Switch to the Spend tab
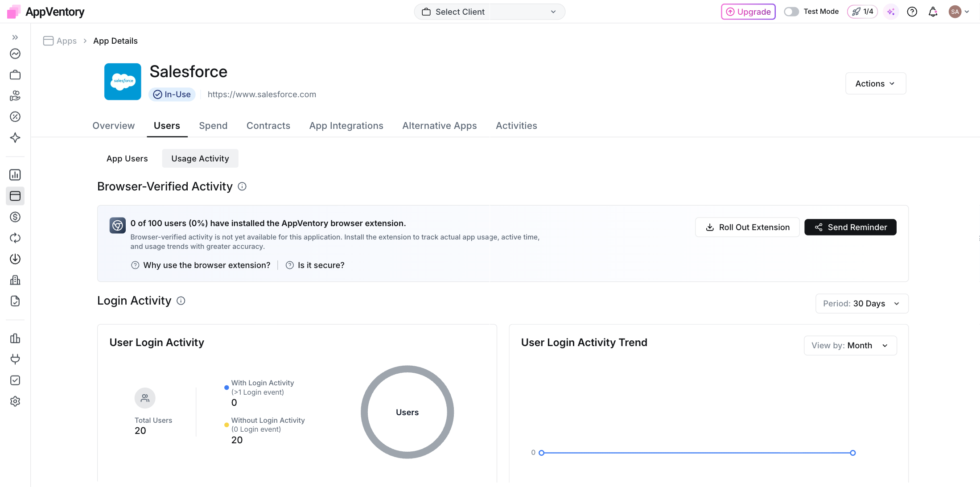This screenshot has width=980, height=487. 213,126
